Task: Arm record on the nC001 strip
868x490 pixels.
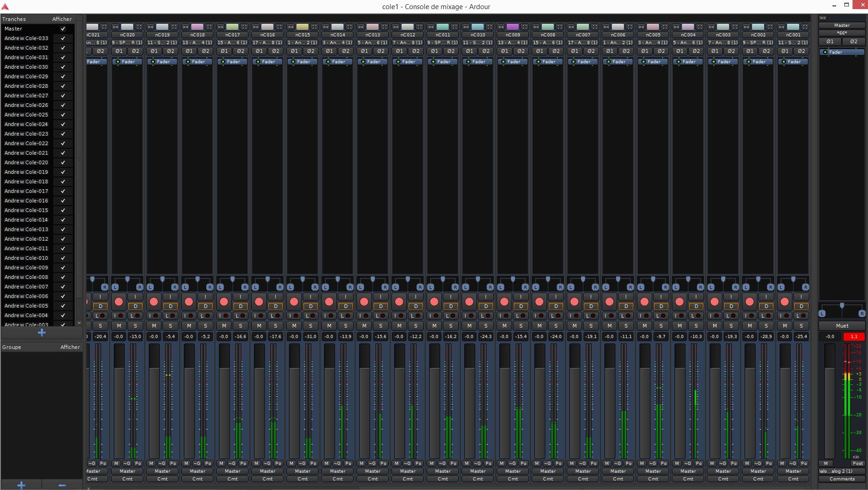Action: 785,302
